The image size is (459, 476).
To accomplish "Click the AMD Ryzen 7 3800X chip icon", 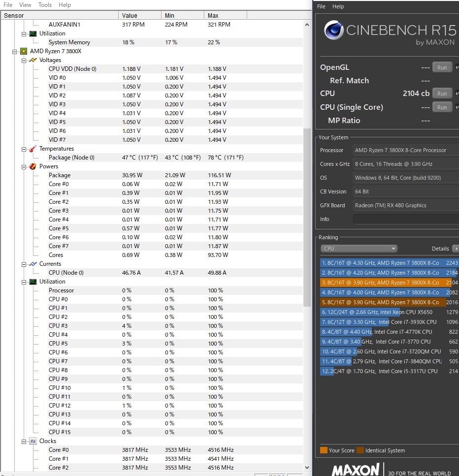I will pos(23,51).
